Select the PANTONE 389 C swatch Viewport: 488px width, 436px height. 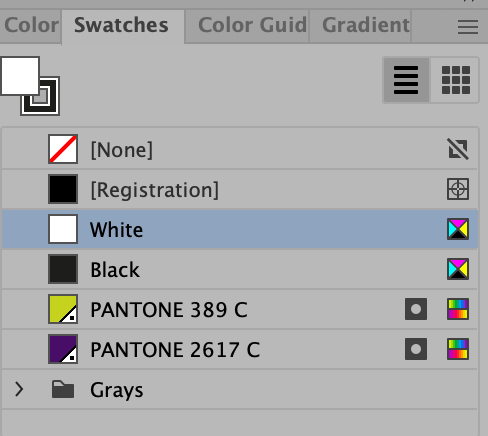coord(240,309)
